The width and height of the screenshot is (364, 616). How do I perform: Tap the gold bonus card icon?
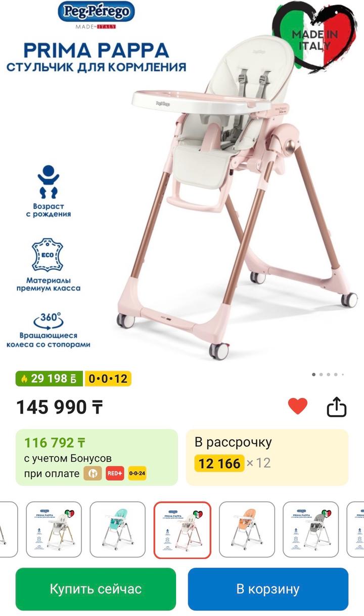pos(93,473)
